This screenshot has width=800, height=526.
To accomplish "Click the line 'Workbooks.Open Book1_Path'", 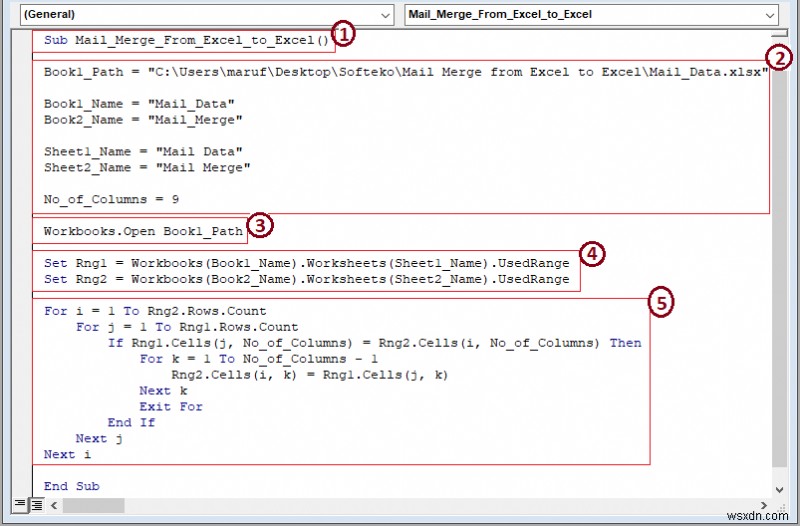I will point(143,231).
